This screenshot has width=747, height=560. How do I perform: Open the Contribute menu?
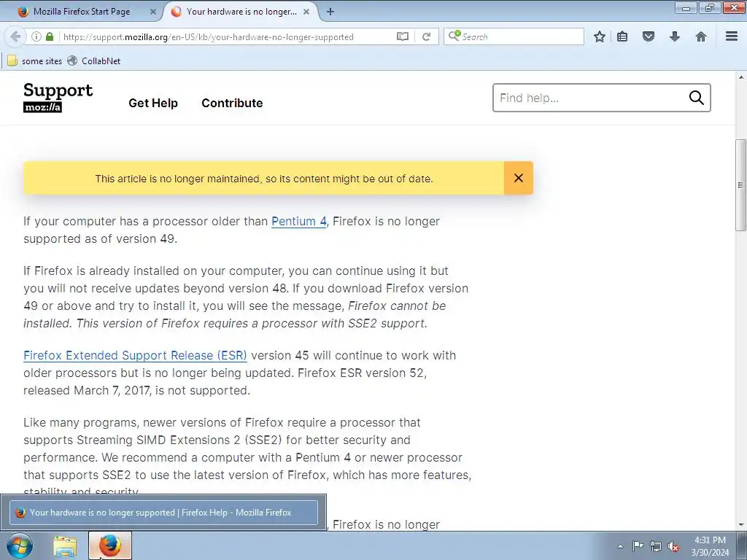pos(232,103)
